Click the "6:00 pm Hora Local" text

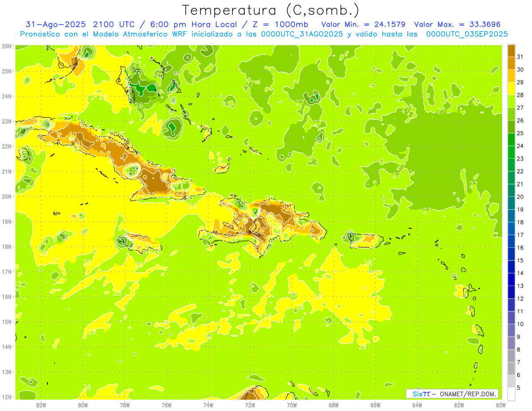[x=193, y=24]
